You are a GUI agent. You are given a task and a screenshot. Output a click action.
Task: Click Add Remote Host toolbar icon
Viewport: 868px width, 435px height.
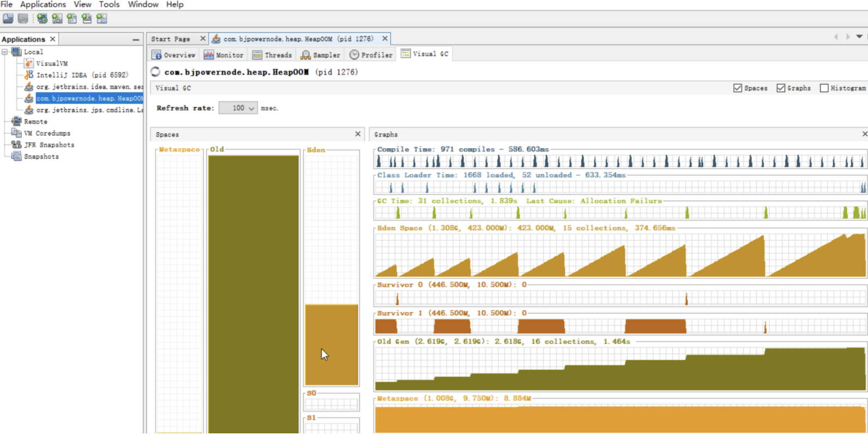coord(42,19)
